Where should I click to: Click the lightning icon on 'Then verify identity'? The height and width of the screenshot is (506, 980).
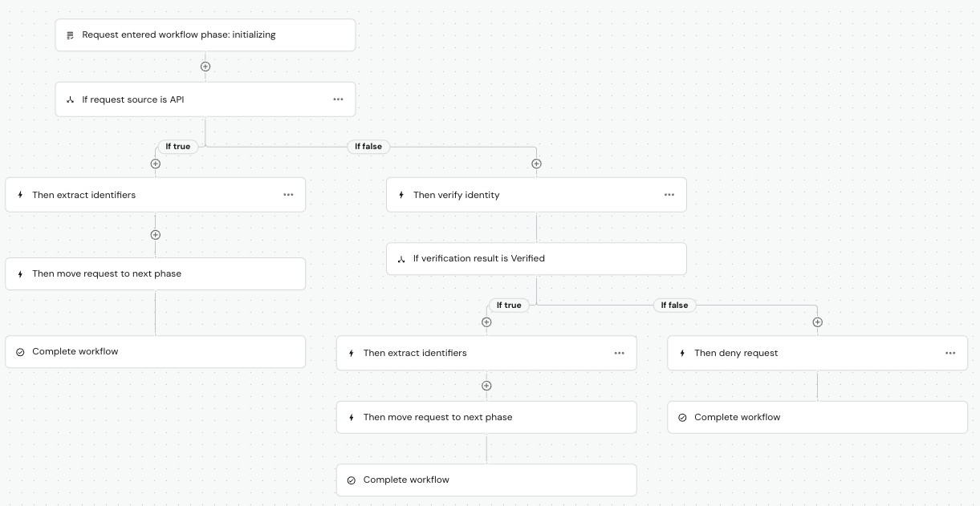point(401,194)
